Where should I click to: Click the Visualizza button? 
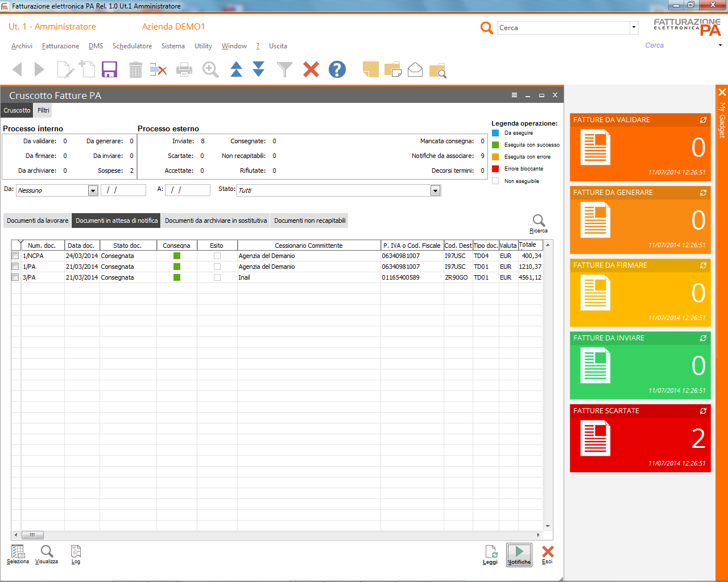click(x=47, y=555)
